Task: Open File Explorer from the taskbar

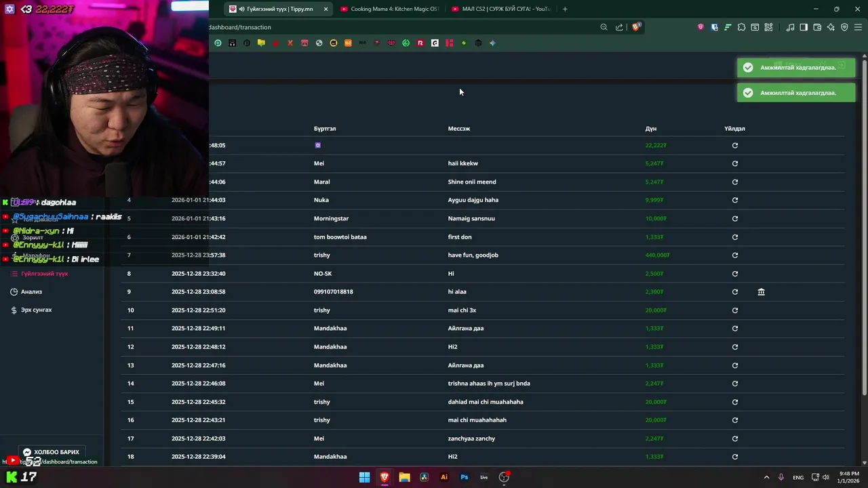Action: click(x=404, y=477)
